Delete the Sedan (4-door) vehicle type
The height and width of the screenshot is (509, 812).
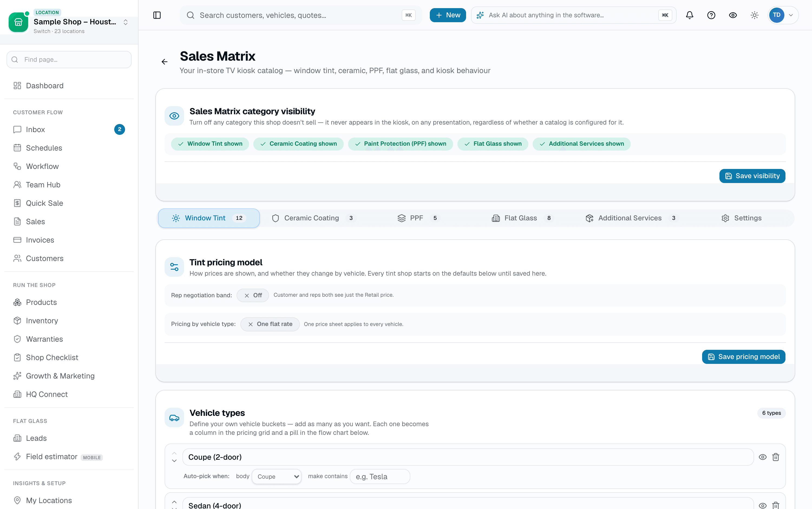point(776,505)
